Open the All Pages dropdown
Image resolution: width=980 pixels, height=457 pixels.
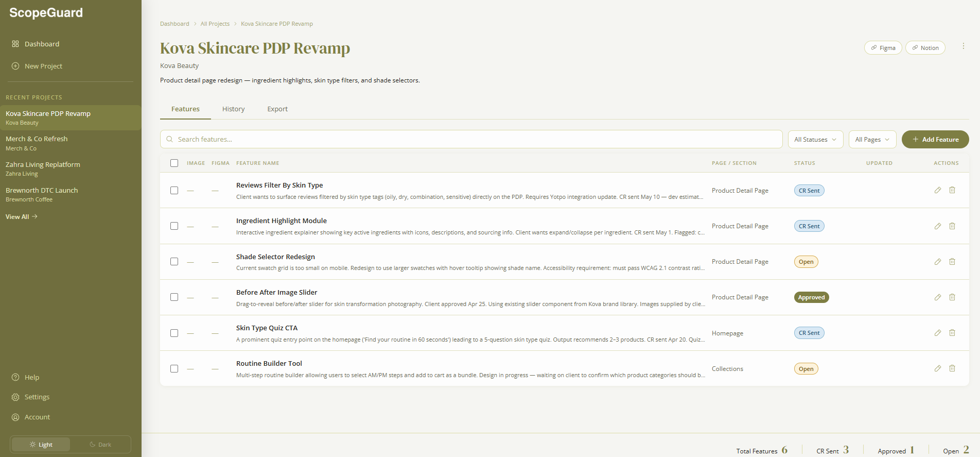(872, 140)
